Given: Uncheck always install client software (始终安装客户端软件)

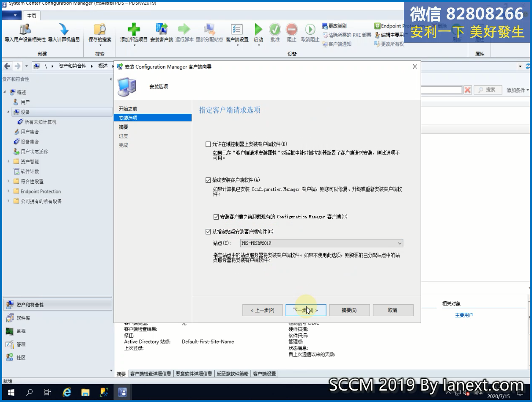Looking at the screenshot, I should 208,180.
